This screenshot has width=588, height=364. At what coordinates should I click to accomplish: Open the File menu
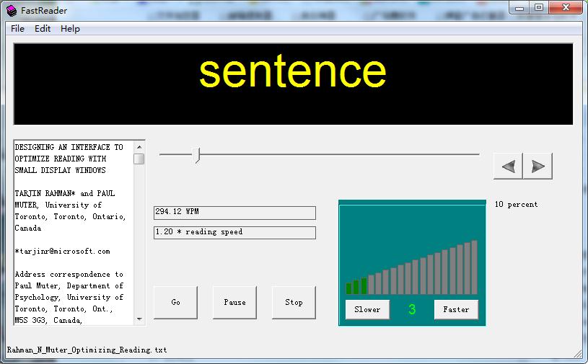click(17, 29)
